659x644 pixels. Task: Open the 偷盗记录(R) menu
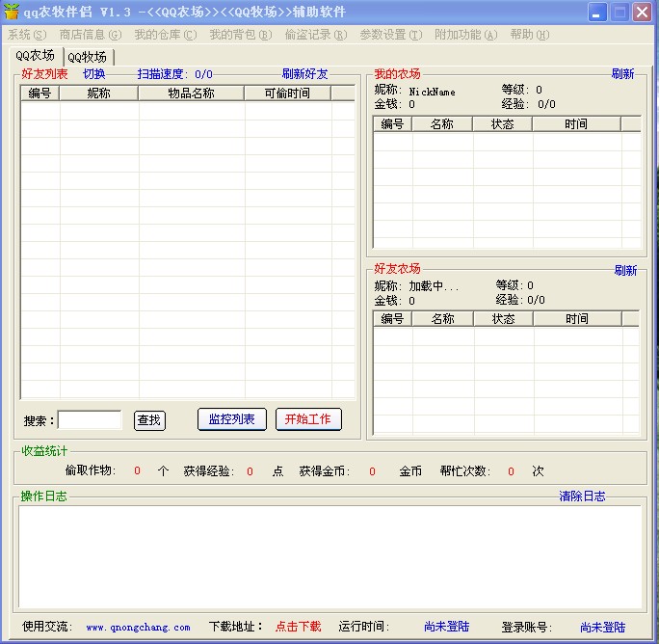click(316, 35)
